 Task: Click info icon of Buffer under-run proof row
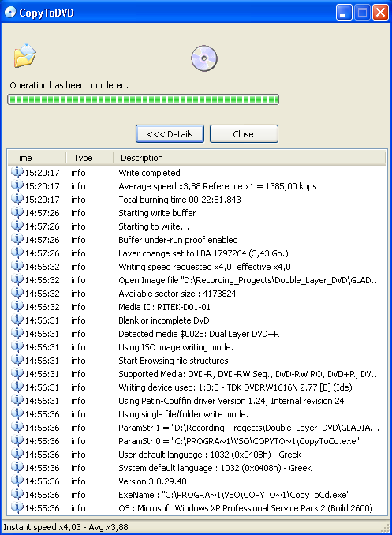pos(17,239)
